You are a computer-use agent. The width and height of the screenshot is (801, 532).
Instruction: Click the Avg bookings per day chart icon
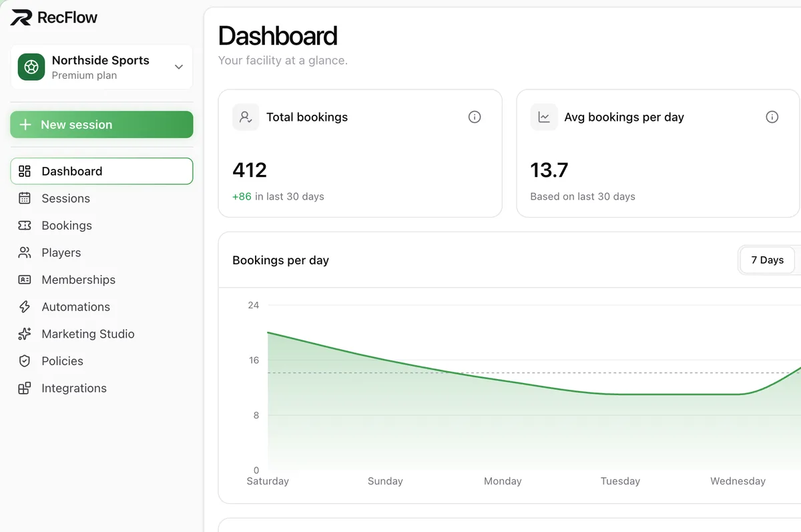544,117
